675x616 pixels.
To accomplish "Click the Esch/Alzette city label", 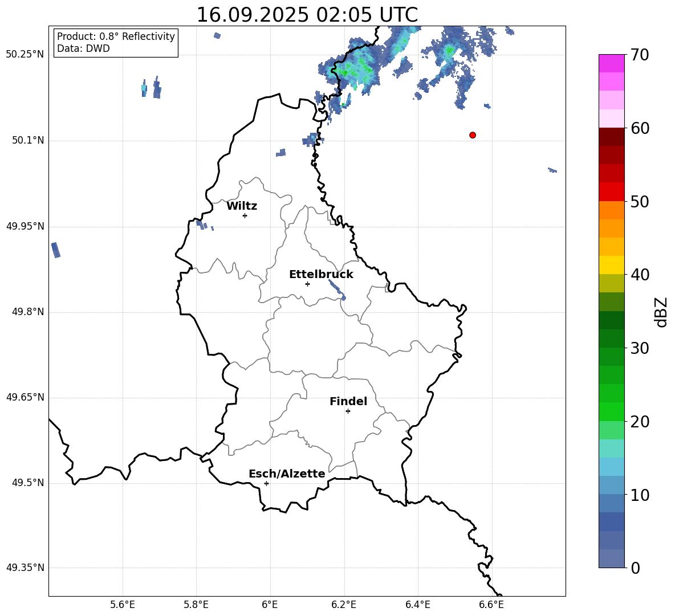I will [x=287, y=474].
